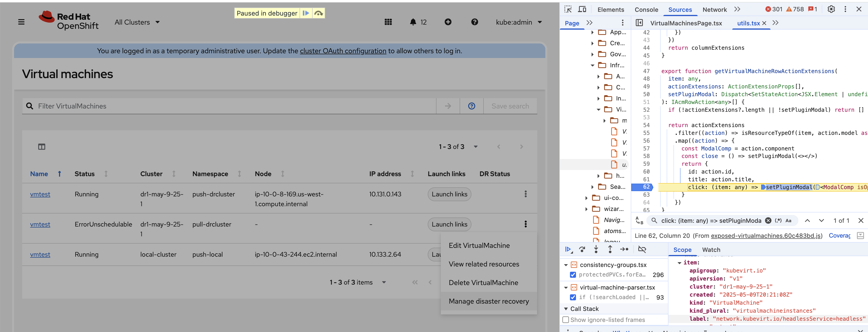The image size is (868, 332).
Task: Uncheck protectedPVCs.forEach breakpoint checkbox
Action: (573, 275)
